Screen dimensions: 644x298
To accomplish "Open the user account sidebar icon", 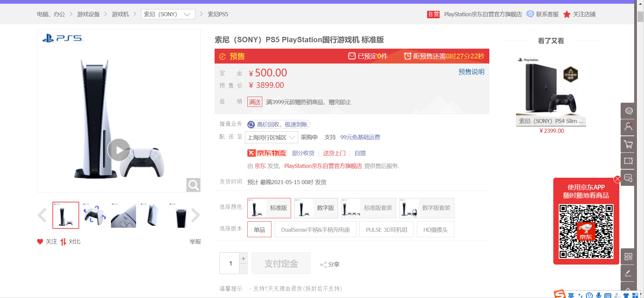I will click(x=628, y=127).
